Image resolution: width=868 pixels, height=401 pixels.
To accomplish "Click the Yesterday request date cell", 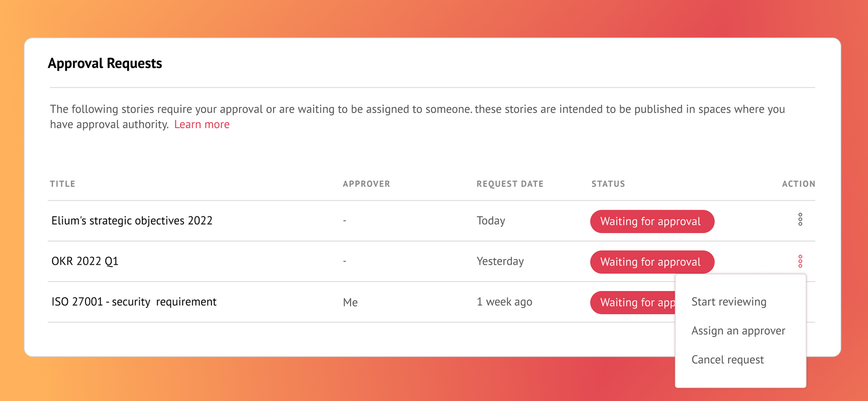I will (x=500, y=261).
